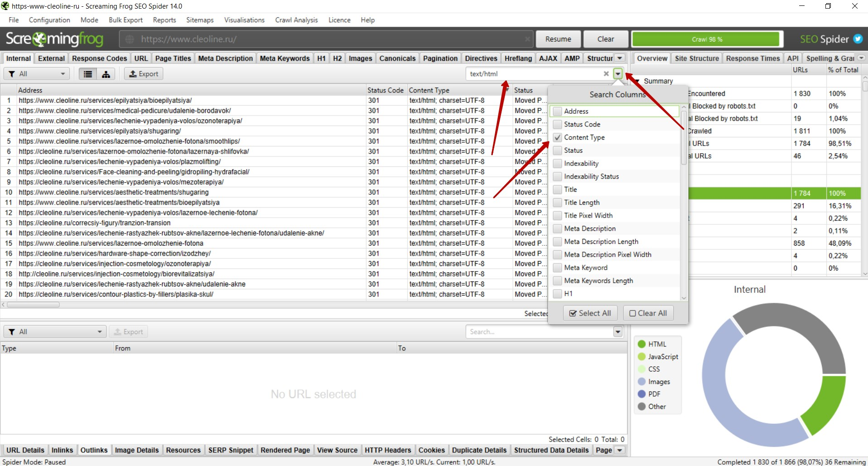
Task: Click the horizontal table scrollbar
Action: (33, 305)
